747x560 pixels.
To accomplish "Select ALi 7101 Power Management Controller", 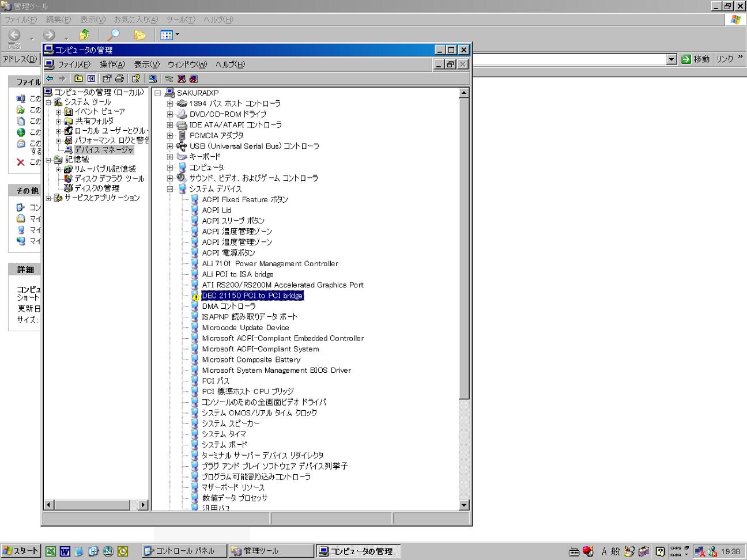I will [270, 264].
